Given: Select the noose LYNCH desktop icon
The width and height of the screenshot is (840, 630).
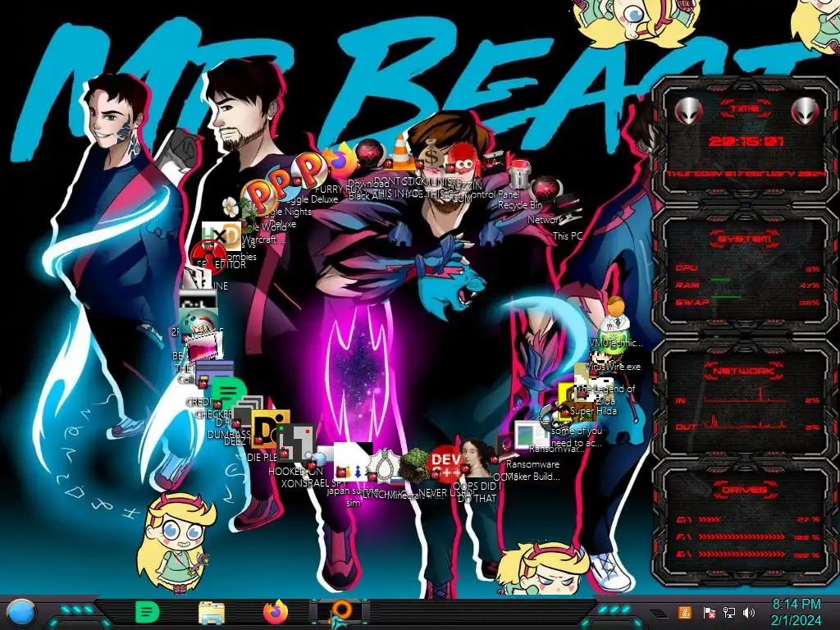Looking at the screenshot, I should pos(384,466).
